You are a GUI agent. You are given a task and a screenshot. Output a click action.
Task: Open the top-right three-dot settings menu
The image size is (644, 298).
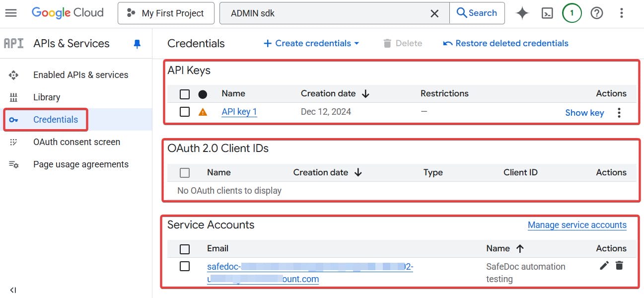[621, 13]
